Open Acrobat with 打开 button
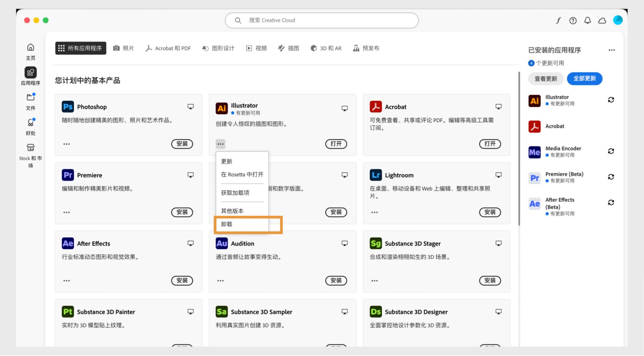 (x=490, y=144)
